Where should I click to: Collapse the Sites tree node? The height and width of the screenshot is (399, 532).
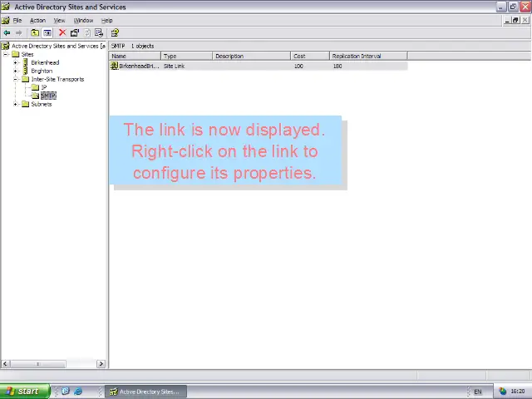(6, 54)
